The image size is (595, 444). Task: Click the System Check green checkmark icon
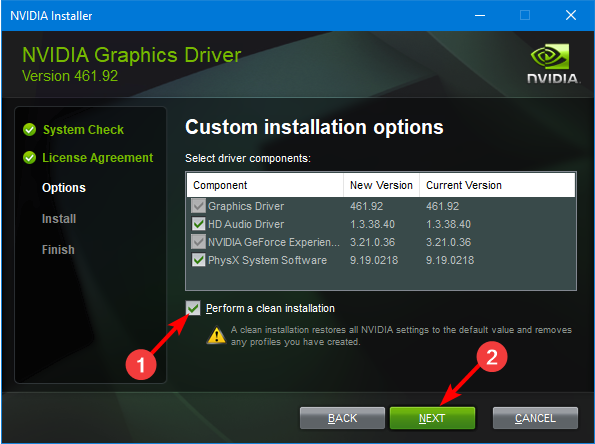30,130
